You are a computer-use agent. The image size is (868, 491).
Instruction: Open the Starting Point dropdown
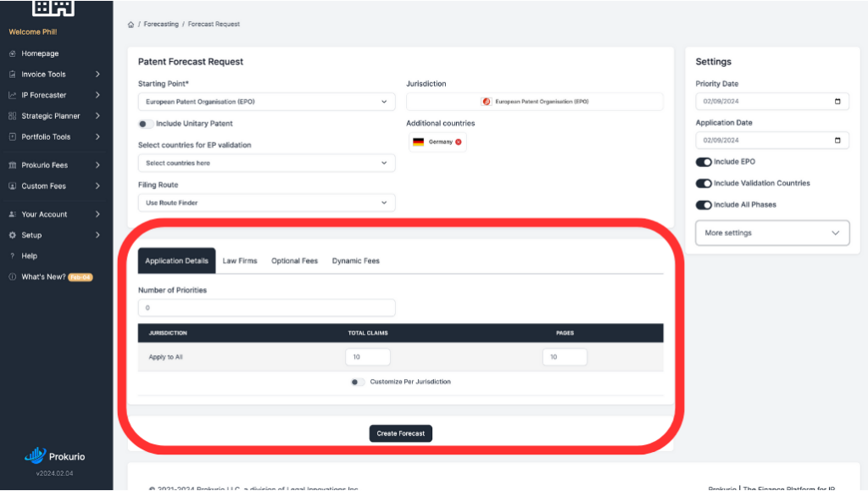266,102
